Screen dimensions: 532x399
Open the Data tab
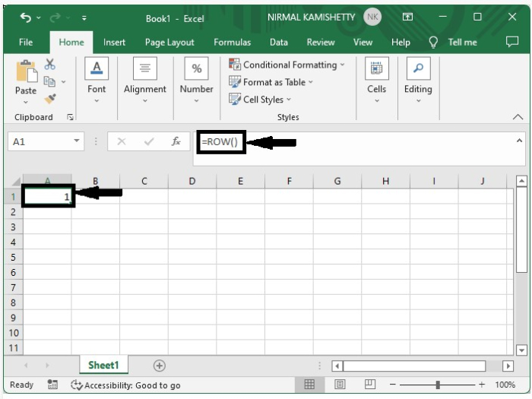279,42
